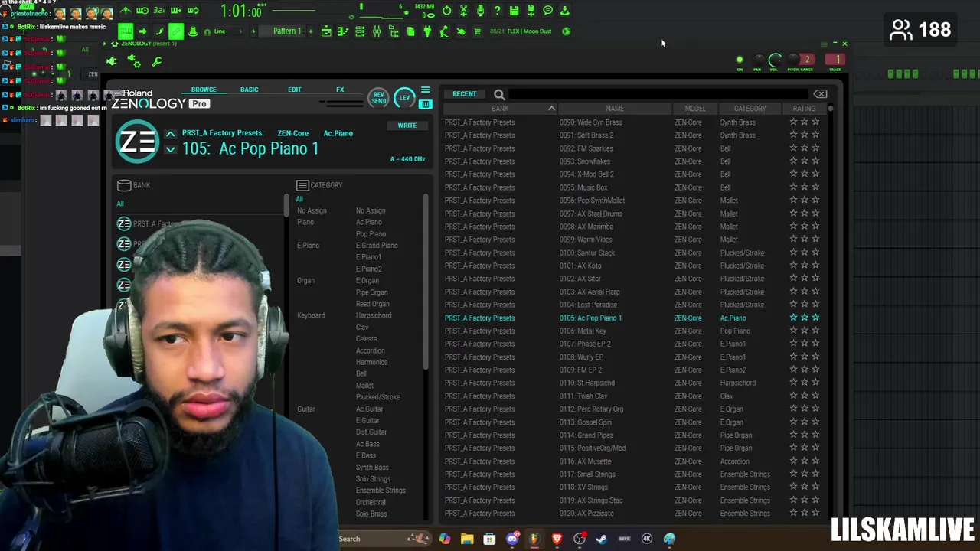Click the plug-with-gear plugin options icon

tap(134, 61)
